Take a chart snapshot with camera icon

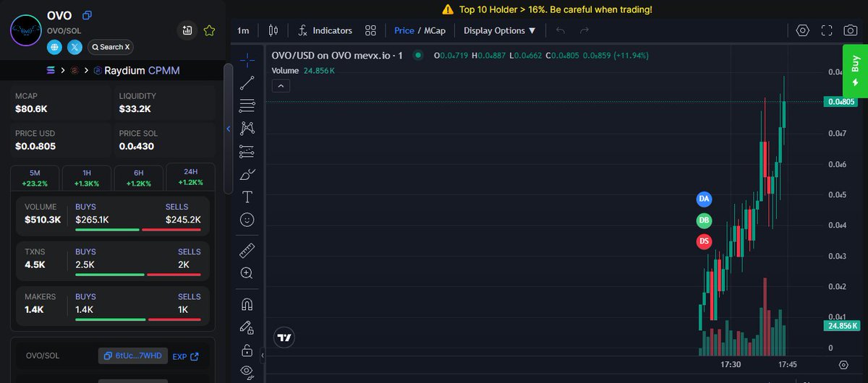pyautogui.click(x=851, y=30)
